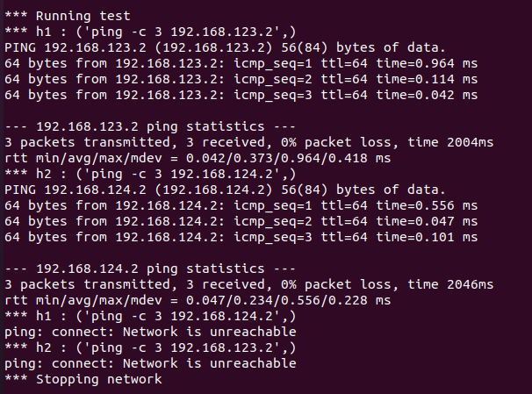Click the rtt line showing 0.042/0.373/0.964/0.418
532x394 pixels.
(x=198, y=157)
